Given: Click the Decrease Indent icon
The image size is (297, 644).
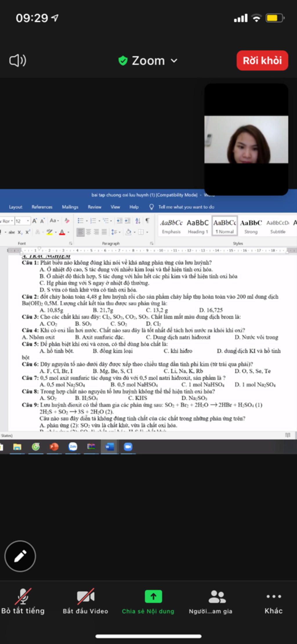Looking at the screenshot, I should point(119,221).
